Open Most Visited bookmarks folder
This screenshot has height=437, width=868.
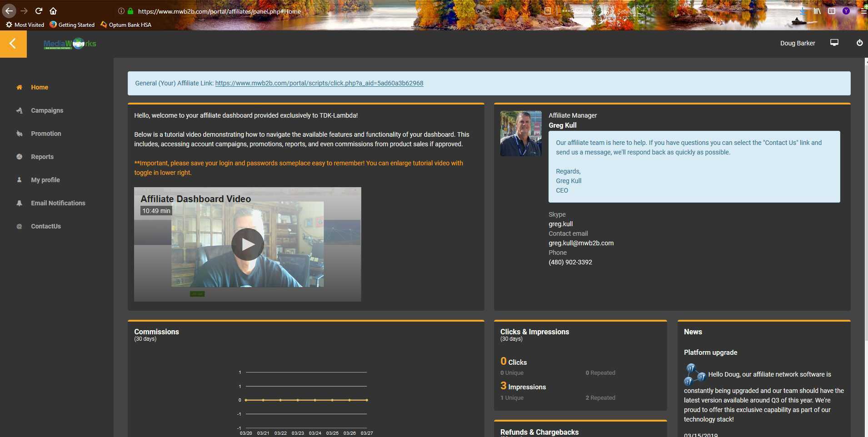pos(25,25)
